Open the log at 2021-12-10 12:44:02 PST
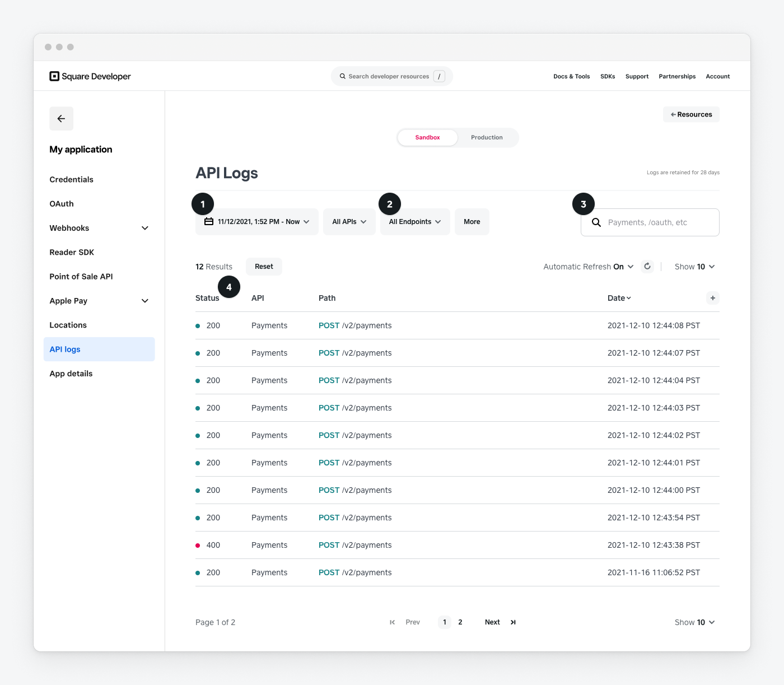Viewport: 784px width, 685px height. [457, 435]
